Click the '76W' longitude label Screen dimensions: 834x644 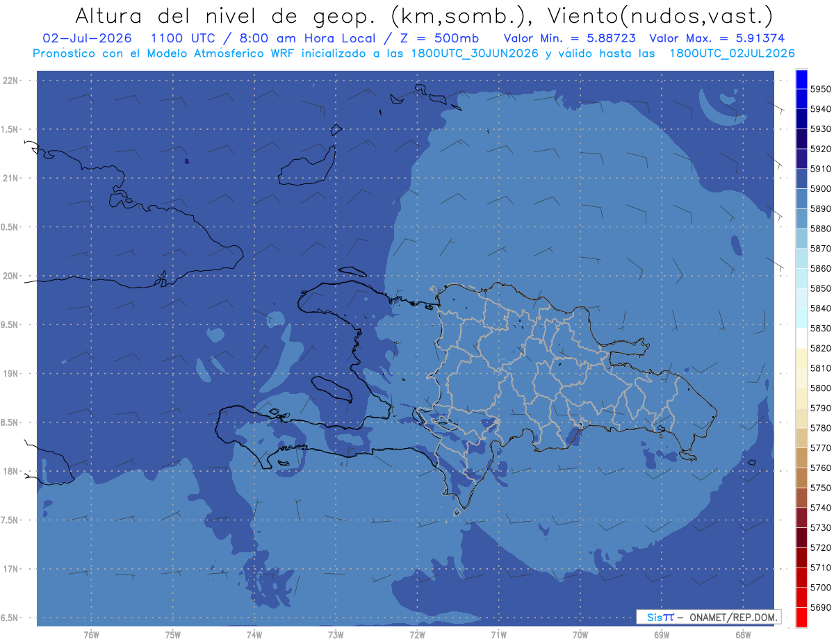pyautogui.click(x=91, y=635)
